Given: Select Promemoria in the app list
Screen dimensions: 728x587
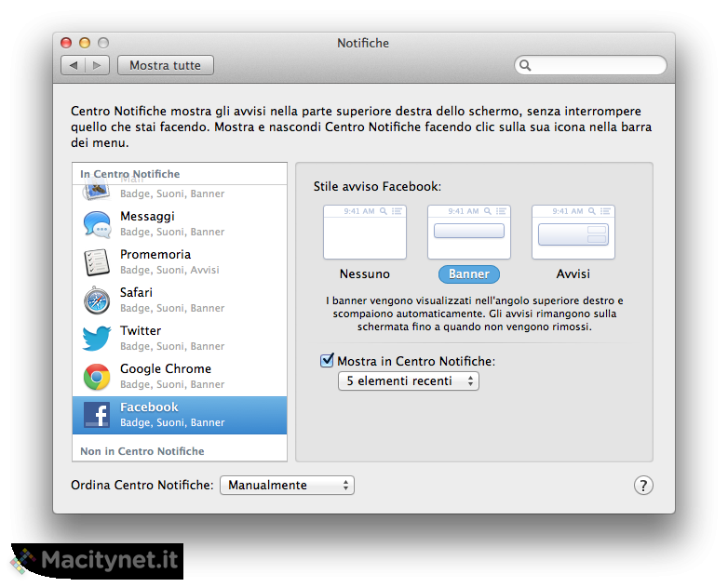Looking at the screenshot, I should pyautogui.click(x=180, y=262).
